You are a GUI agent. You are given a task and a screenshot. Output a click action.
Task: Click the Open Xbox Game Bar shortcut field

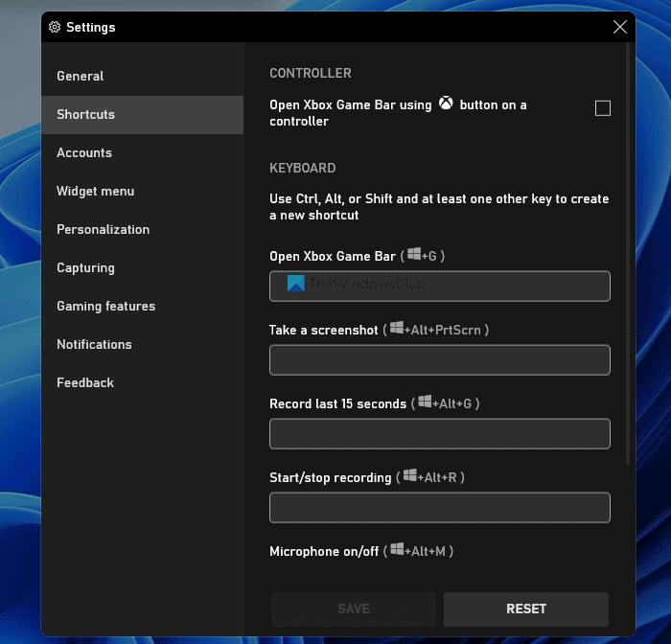(x=439, y=286)
